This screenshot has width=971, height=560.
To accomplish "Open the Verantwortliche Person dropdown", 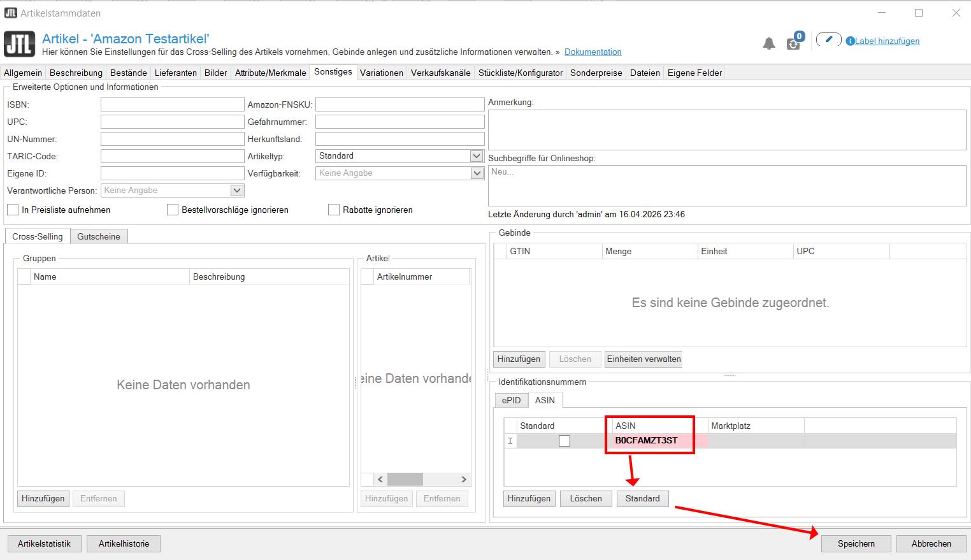I will (x=237, y=190).
